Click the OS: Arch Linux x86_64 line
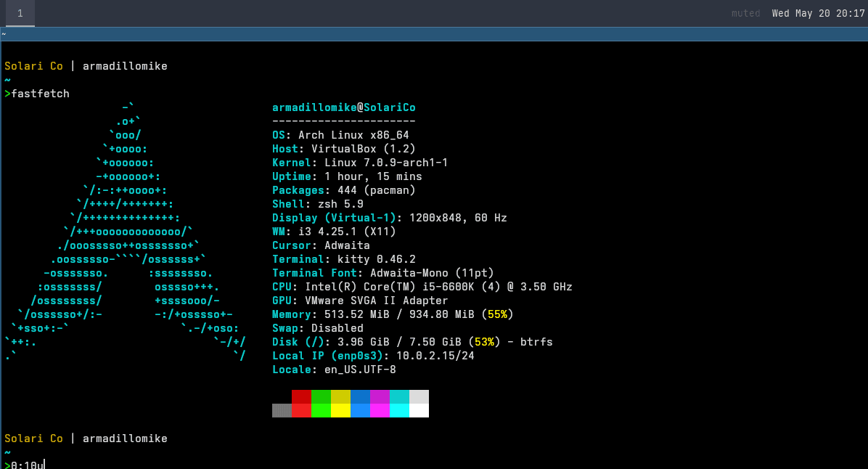 (x=340, y=135)
